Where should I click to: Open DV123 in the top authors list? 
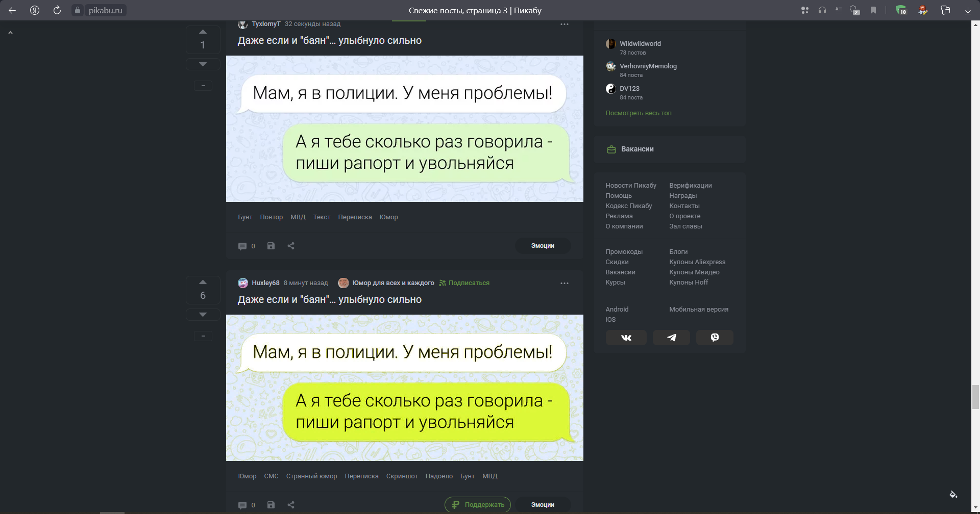[629, 89]
